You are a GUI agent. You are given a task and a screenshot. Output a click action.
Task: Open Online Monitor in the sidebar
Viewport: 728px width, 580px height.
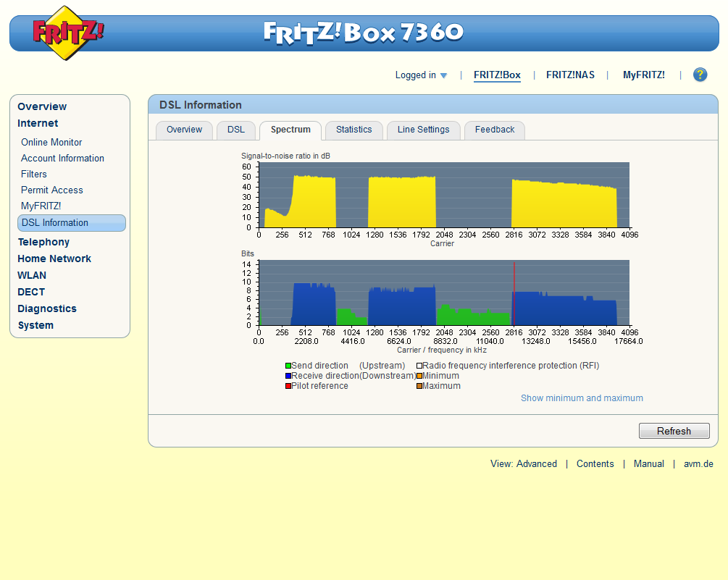[51, 143]
